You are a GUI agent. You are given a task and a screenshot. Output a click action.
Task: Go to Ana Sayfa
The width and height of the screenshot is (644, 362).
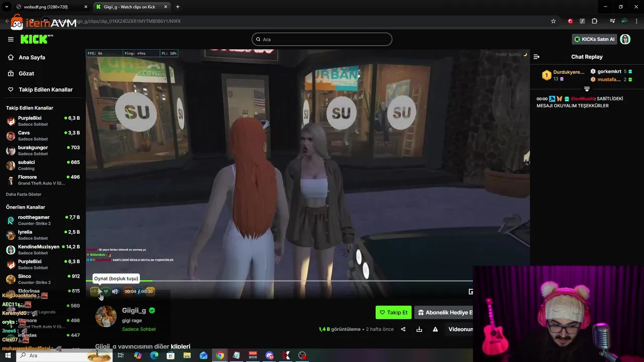tap(32, 57)
